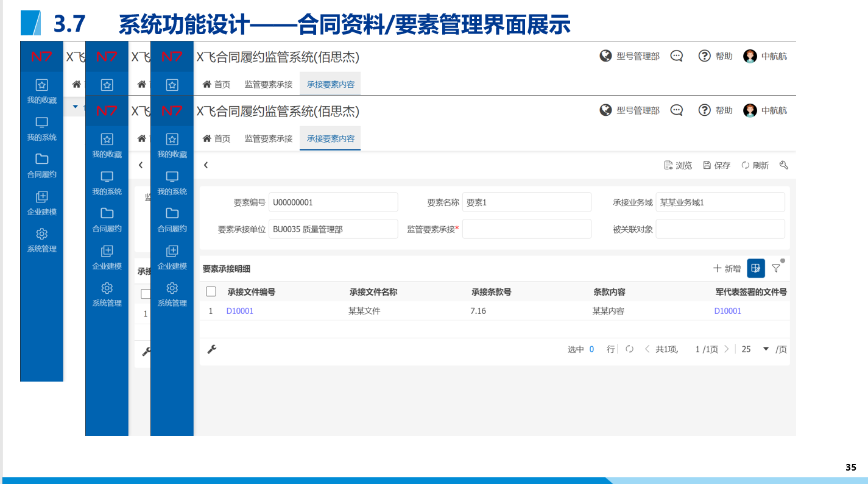The width and height of the screenshot is (868, 484).
Task: Switch to 首页 tab in the upper tab bar
Action: pos(216,84)
